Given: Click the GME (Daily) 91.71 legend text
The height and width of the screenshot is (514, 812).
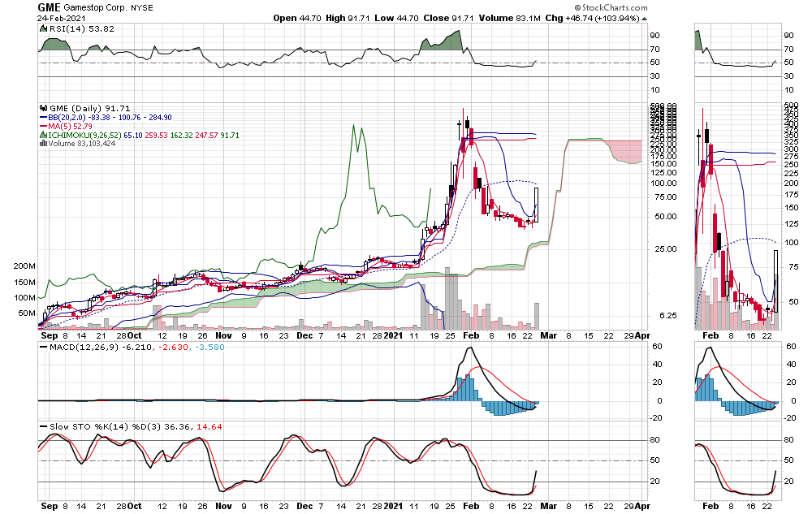Looking at the screenshot, I should pyautogui.click(x=90, y=108).
